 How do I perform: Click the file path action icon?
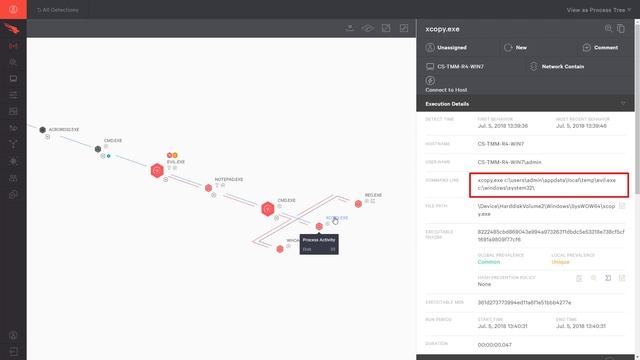pyautogui.click(x=622, y=206)
